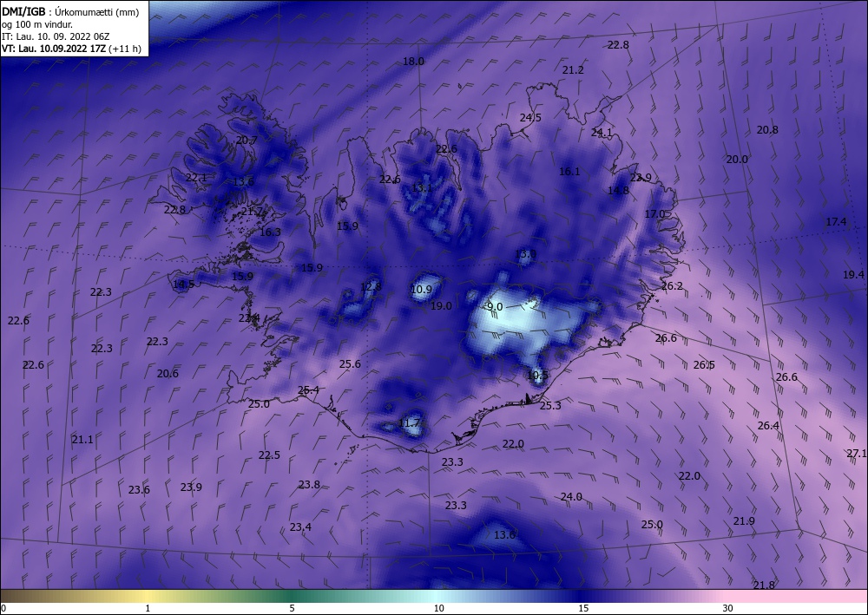Screen dimensions: 868x615
Task: Click the '23.4' value on the map
Action: [300, 527]
